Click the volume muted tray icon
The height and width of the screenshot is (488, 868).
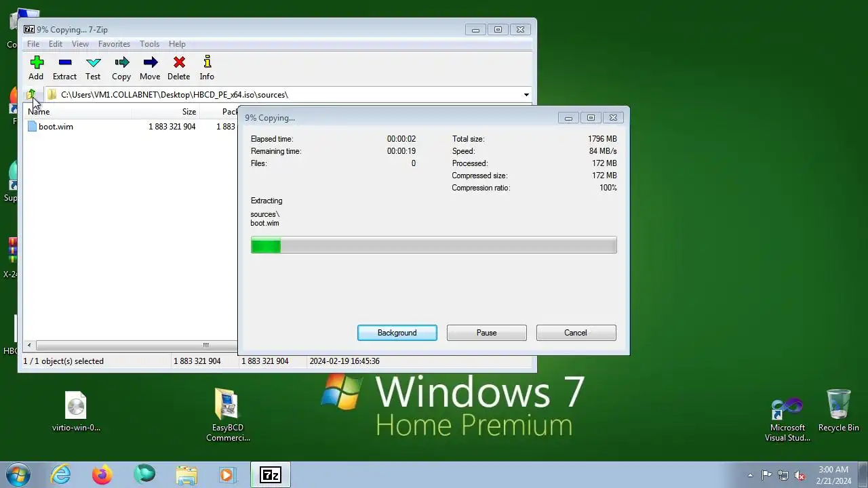coord(800,475)
